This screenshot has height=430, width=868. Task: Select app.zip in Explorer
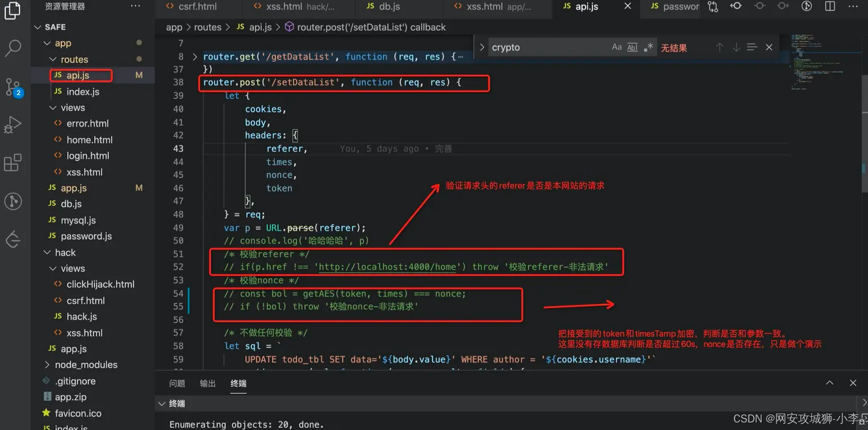(70, 397)
